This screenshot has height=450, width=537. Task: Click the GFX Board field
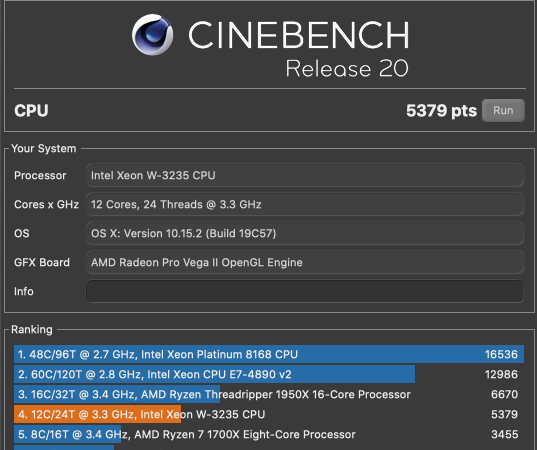[304, 263]
